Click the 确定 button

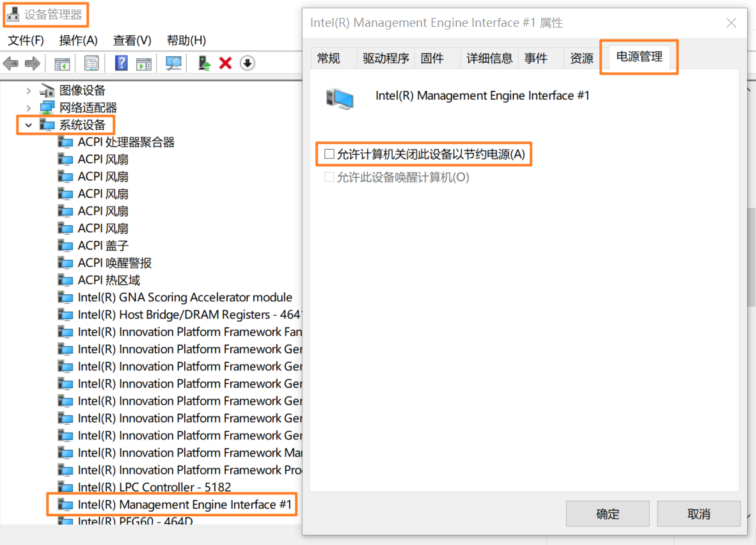coord(608,514)
